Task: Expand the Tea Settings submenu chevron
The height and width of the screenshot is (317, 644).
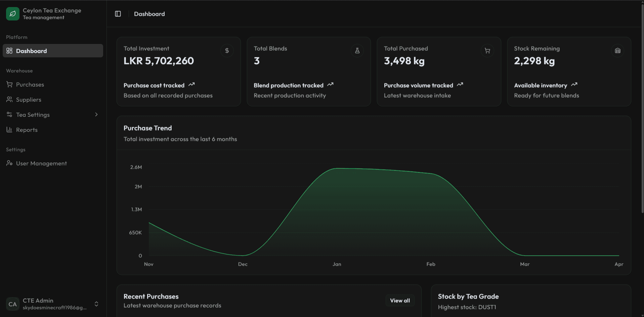Action: [96, 115]
